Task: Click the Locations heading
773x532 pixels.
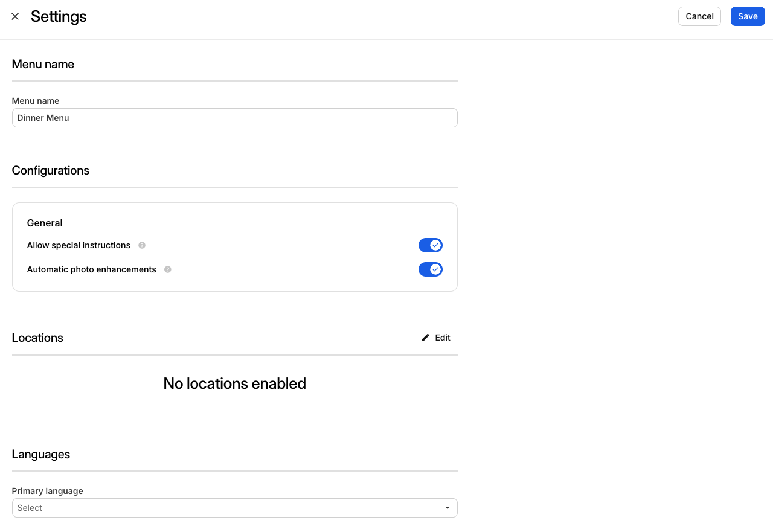Action: point(37,338)
